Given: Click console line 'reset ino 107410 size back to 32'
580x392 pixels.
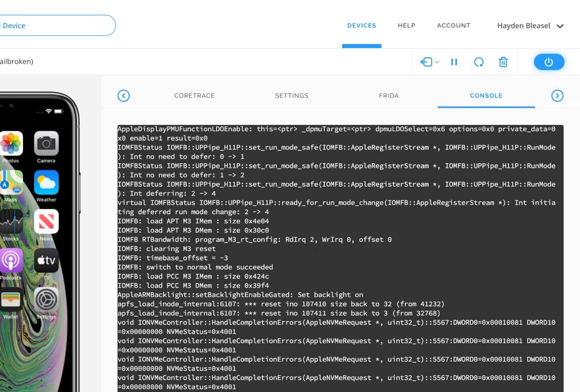Looking at the screenshot, I should (x=326, y=304).
